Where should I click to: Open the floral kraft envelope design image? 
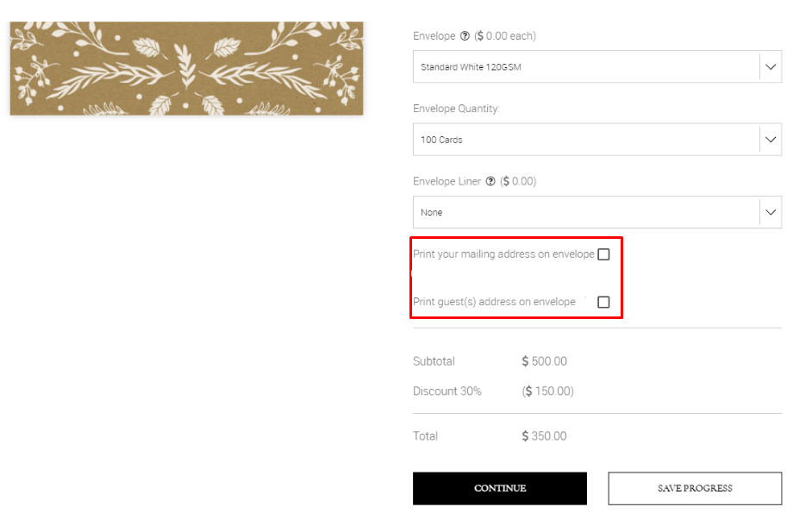186,68
